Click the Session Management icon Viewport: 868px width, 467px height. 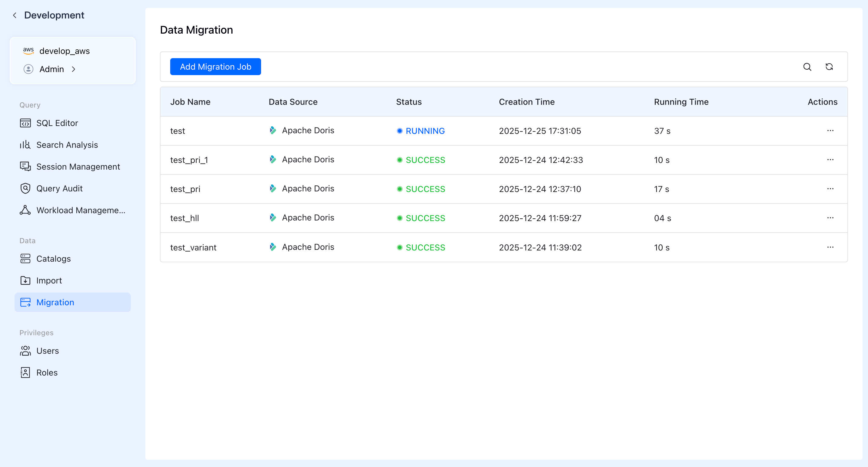[x=25, y=167]
